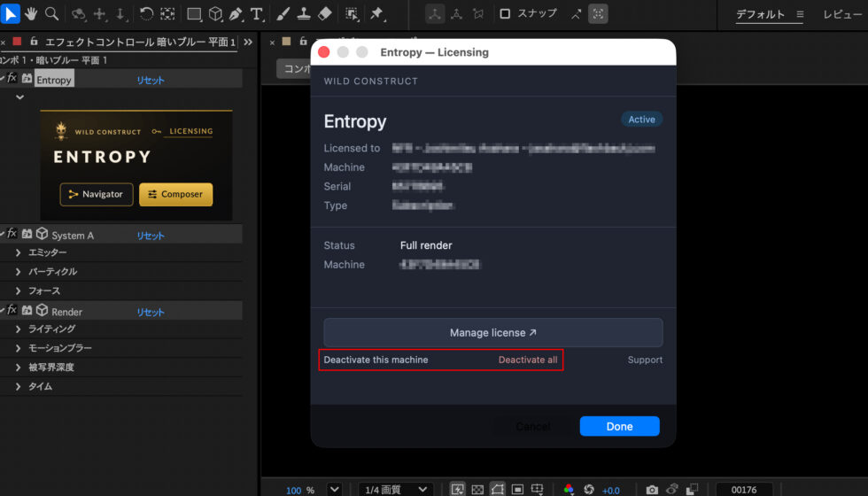Switch to View Axis mode
This screenshot has width=868, height=496.
pos(477,14)
